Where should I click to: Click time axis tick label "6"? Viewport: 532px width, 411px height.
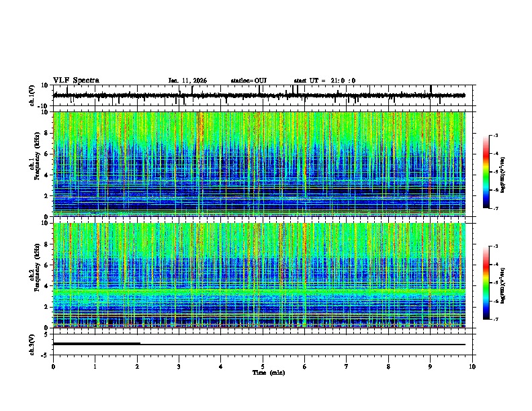coord(305,367)
